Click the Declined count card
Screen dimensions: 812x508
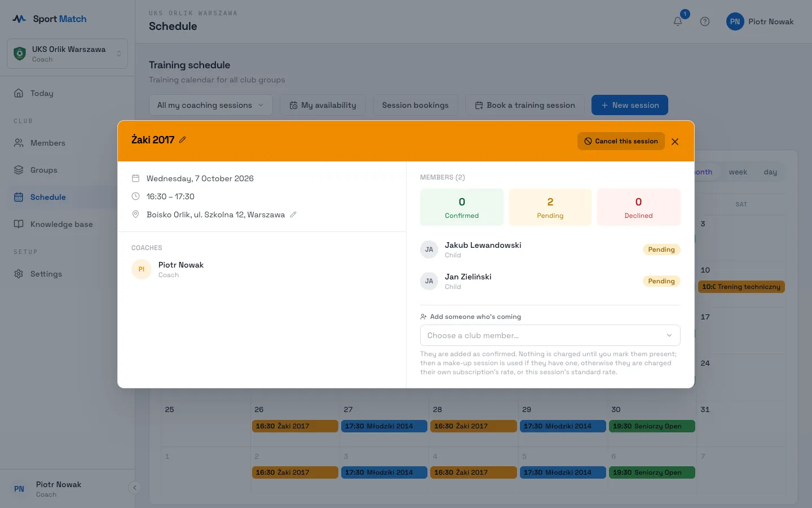pyautogui.click(x=638, y=207)
